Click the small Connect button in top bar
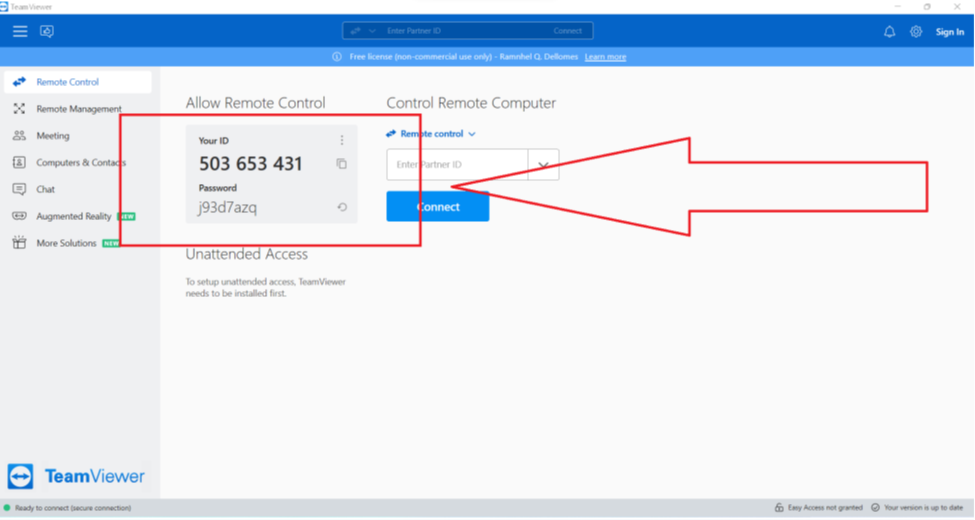Viewport: 975px width, 520px height. click(568, 30)
